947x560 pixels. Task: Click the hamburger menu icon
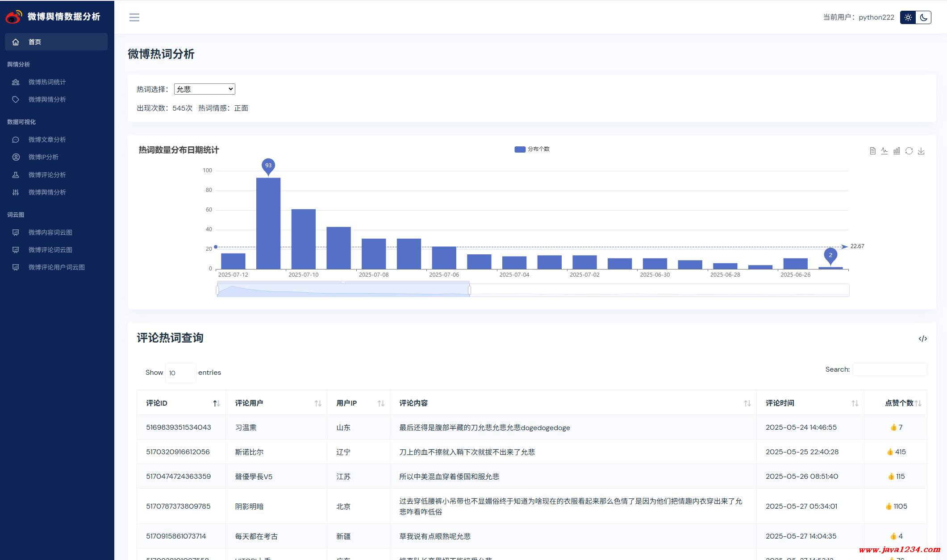[x=134, y=17]
